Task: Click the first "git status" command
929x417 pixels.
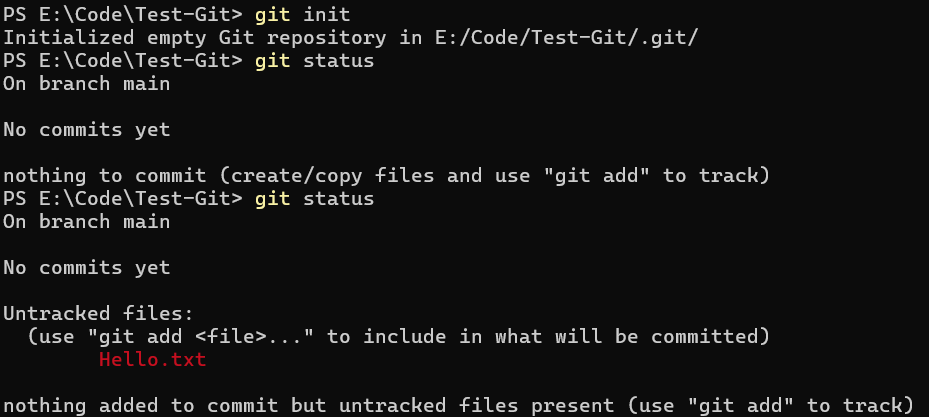Action: [x=314, y=61]
